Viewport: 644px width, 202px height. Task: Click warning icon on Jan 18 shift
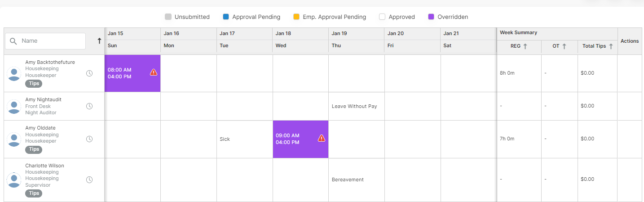(x=322, y=138)
